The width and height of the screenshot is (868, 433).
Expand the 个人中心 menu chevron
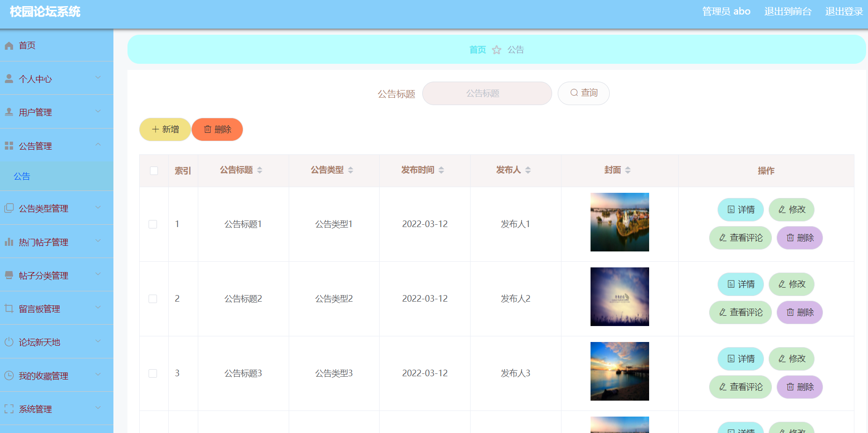[98, 77]
